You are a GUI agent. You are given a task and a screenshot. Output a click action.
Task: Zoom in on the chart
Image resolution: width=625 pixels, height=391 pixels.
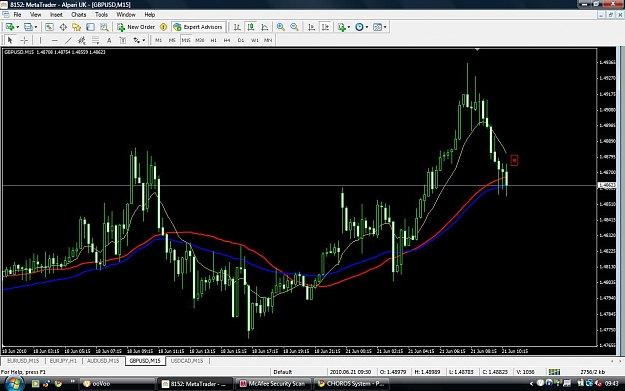(x=281, y=27)
